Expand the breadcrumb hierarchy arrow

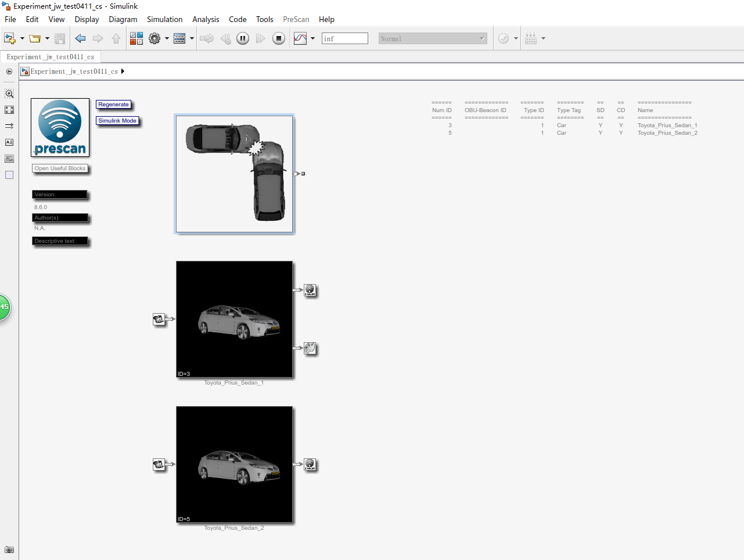[123, 71]
